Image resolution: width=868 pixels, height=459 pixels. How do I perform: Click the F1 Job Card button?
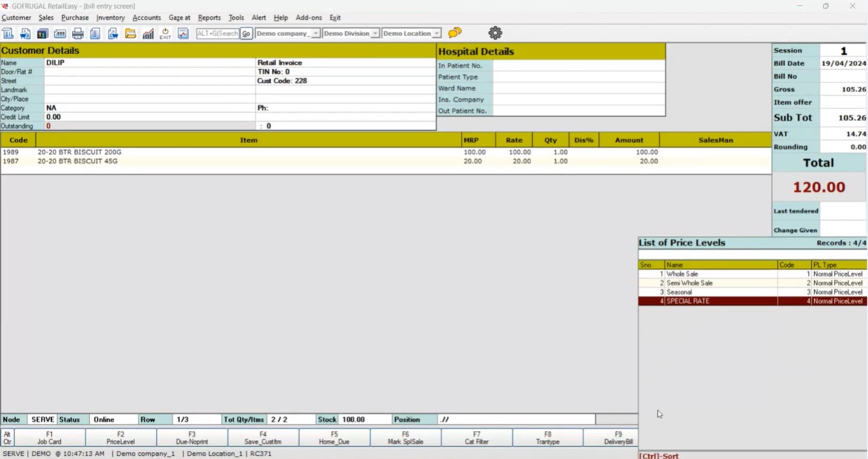49,438
